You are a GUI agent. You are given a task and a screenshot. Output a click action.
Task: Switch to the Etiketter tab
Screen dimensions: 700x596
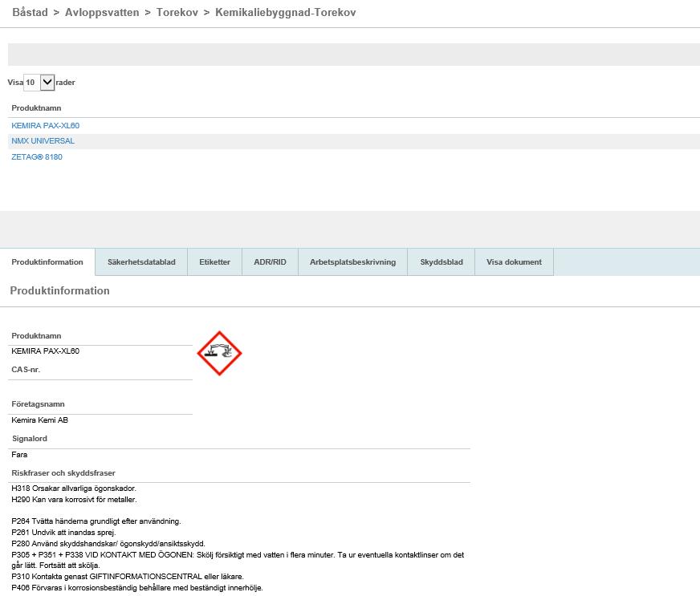214,262
